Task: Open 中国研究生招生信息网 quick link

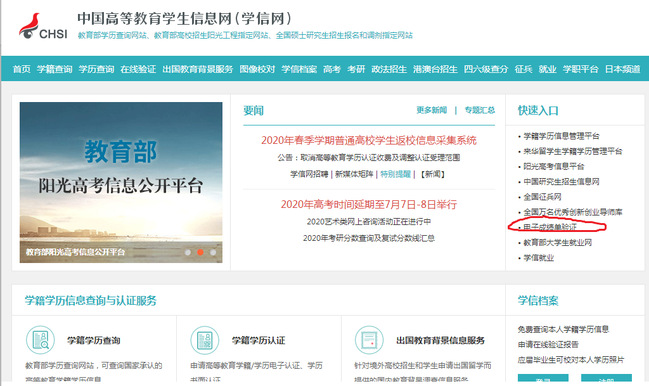Action: [561, 182]
